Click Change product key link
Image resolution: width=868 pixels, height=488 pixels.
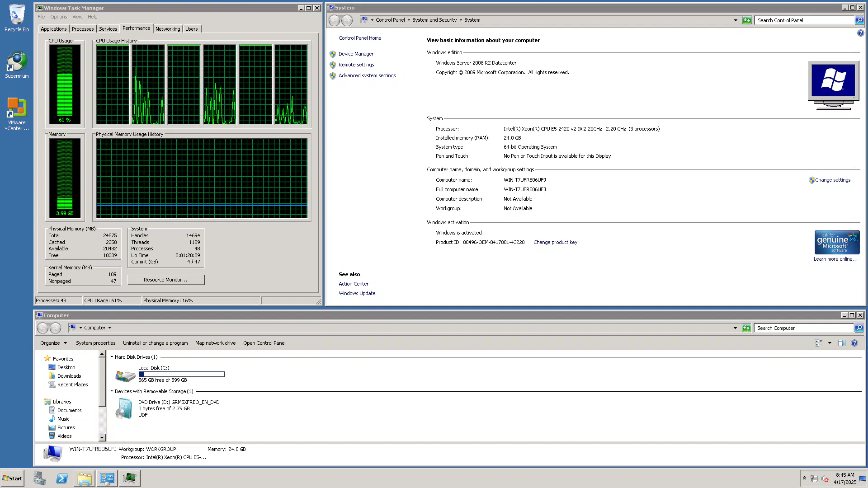(555, 242)
